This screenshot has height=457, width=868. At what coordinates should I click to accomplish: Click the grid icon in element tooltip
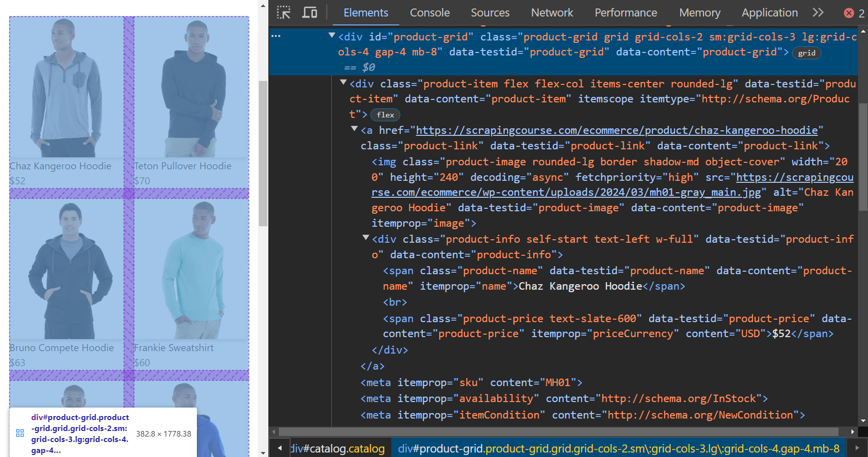pyautogui.click(x=20, y=433)
